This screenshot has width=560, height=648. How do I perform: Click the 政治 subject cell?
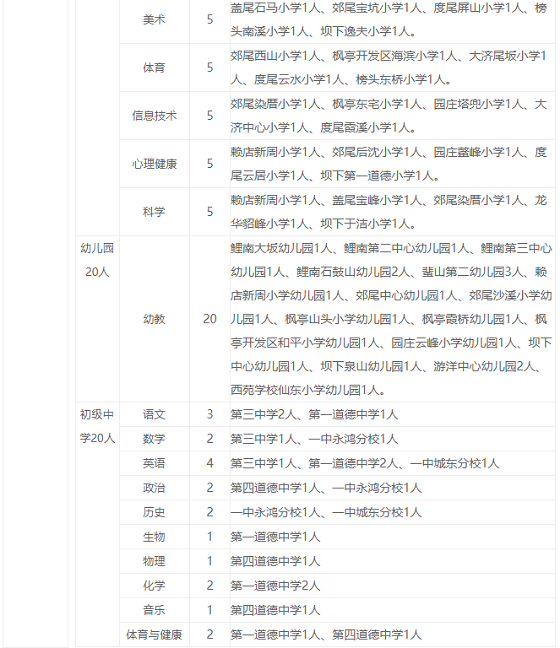pyautogui.click(x=154, y=488)
